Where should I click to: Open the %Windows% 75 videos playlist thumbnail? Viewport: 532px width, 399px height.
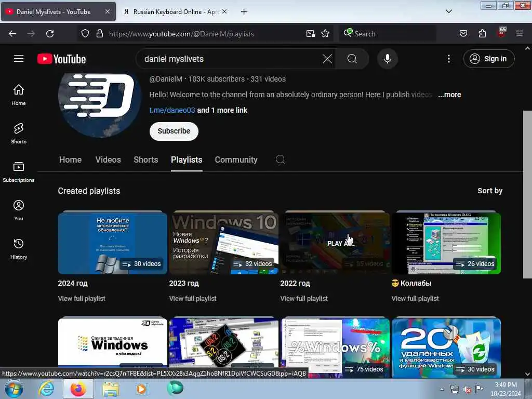pyautogui.click(x=335, y=348)
